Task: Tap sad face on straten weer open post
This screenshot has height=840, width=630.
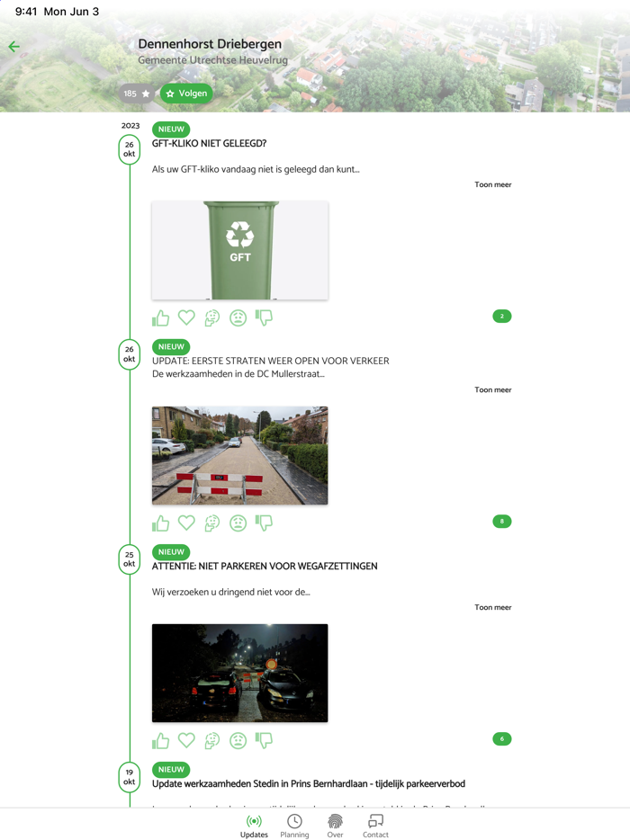Action: tap(238, 523)
